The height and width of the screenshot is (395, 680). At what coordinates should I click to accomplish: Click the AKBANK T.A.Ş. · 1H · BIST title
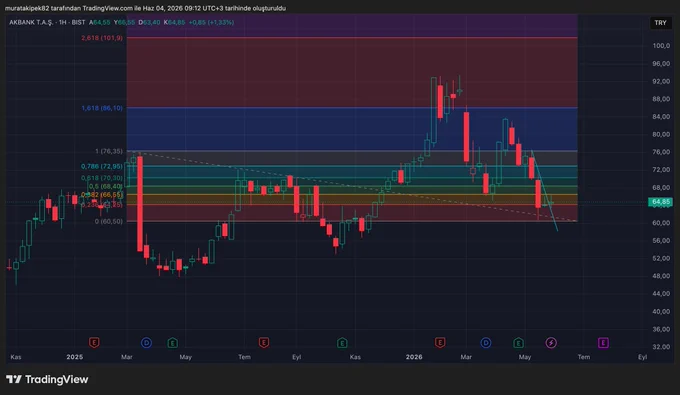pyautogui.click(x=47, y=22)
